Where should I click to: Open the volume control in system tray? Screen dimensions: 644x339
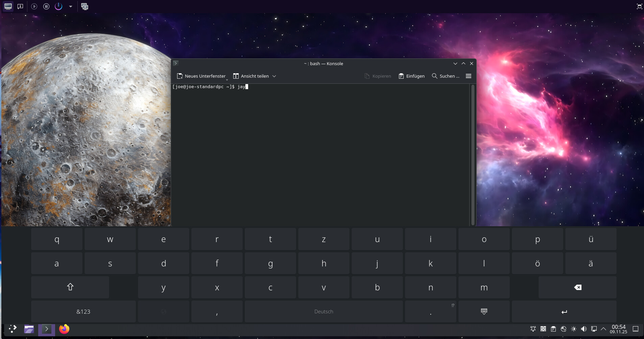click(583, 329)
